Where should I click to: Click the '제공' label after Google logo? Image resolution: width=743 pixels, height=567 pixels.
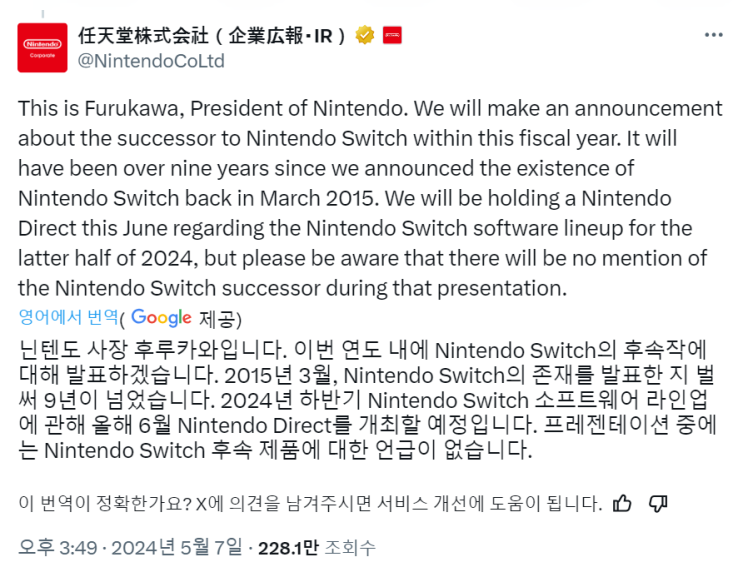pyautogui.click(x=220, y=318)
